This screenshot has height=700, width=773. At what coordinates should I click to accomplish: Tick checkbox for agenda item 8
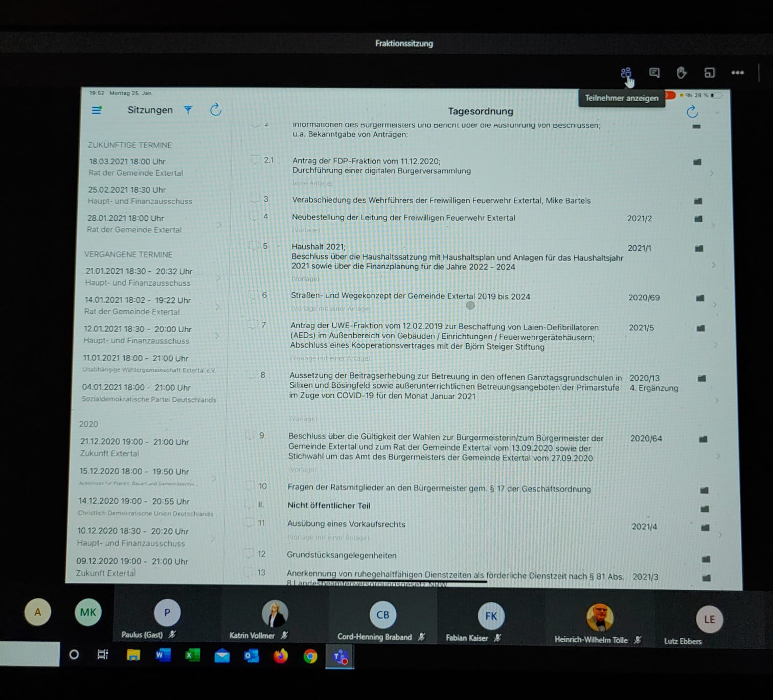click(x=251, y=375)
